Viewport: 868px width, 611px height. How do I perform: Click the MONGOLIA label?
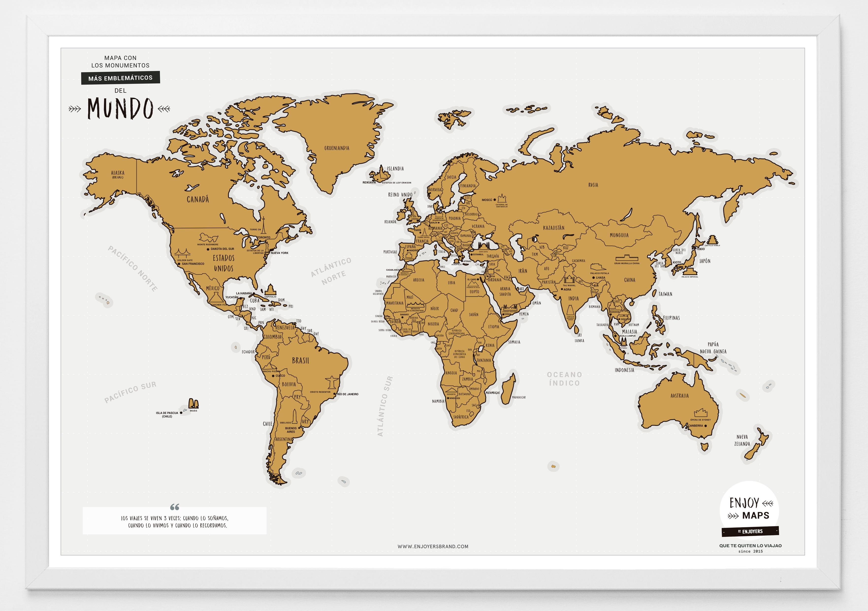pos(619,235)
